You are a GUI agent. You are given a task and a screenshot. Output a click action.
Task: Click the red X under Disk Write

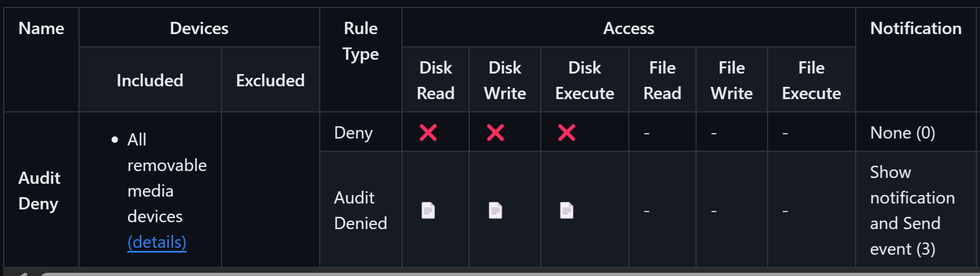[x=495, y=132]
